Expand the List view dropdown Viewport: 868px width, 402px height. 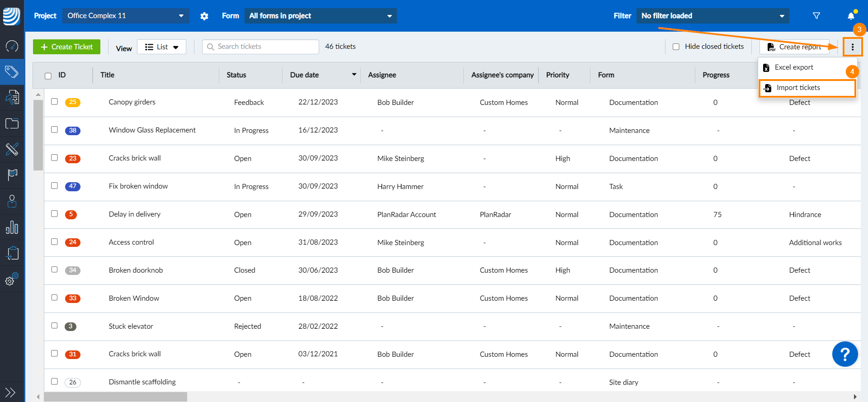point(162,47)
